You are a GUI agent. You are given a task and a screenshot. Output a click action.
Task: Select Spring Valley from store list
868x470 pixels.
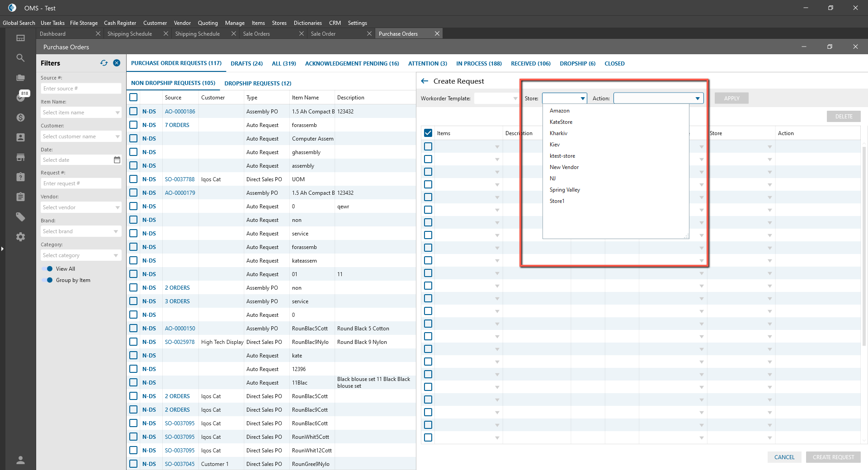click(565, 190)
